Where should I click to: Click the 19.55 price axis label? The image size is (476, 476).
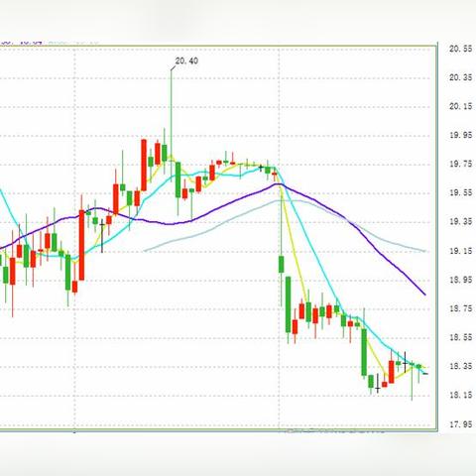tap(460, 192)
